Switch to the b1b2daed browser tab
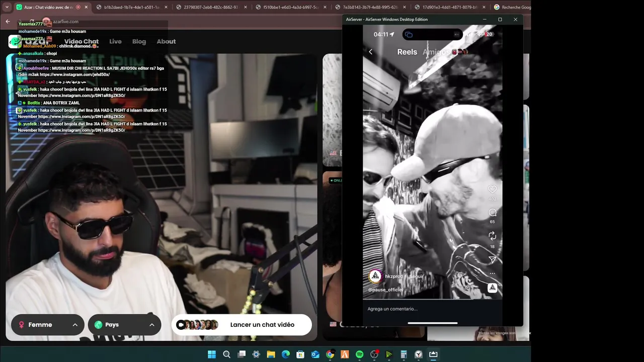This screenshot has width=644, height=362. point(132,7)
